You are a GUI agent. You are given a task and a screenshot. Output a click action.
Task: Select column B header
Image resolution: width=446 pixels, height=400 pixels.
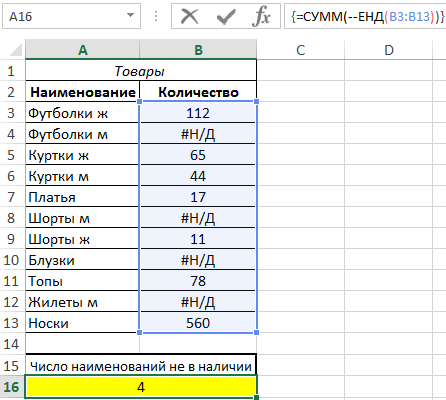pyautogui.click(x=198, y=50)
